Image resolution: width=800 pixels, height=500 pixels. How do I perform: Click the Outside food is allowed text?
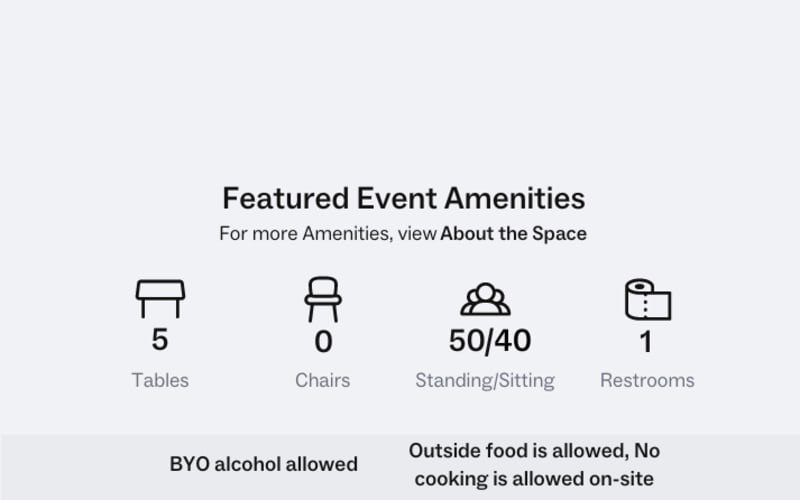(518, 451)
